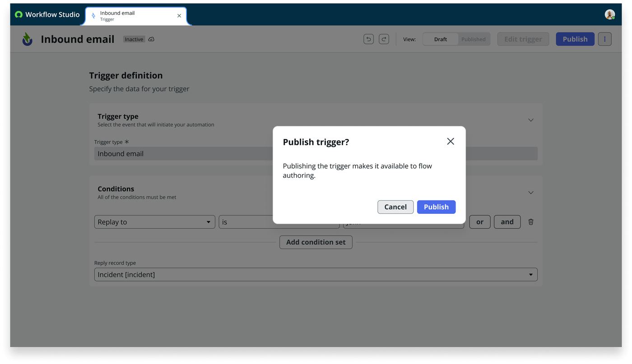Open the Reply record type dropdown

point(316,275)
